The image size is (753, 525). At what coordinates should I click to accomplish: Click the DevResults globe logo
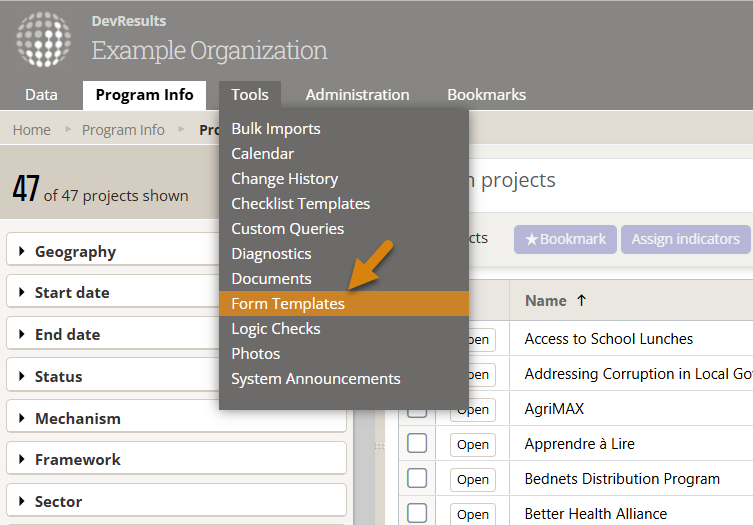pos(43,39)
